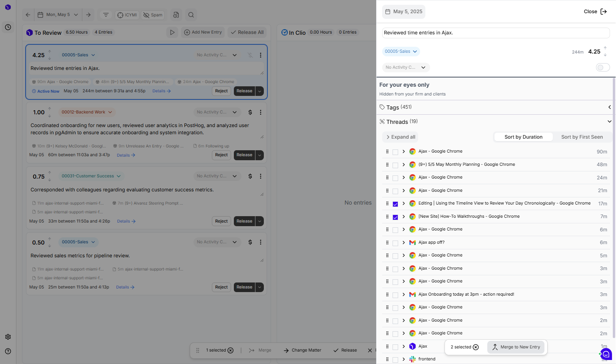Image resolution: width=616 pixels, height=364 pixels.
Task: Open the 00012-Backend Work matter dropdown
Action: pos(87,112)
